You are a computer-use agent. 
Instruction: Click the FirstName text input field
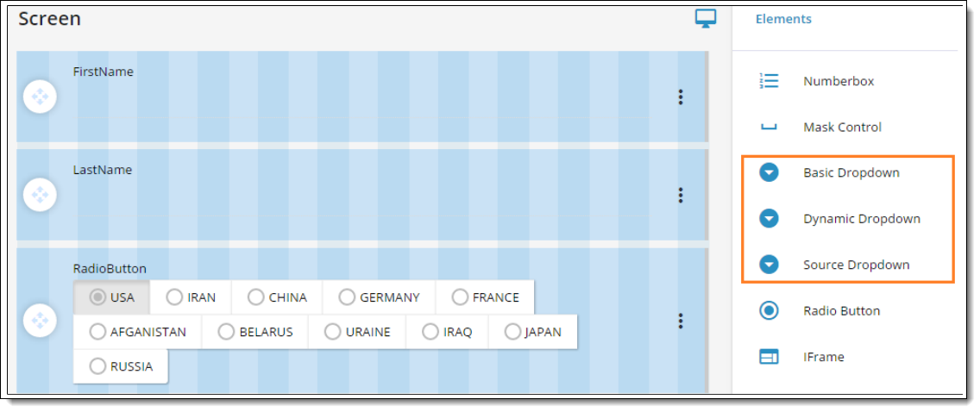[x=362, y=105]
